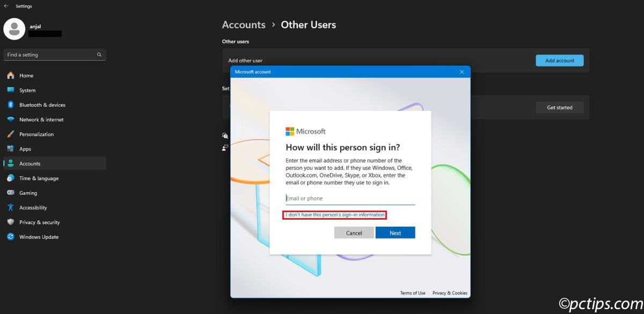This screenshot has width=644, height=314.
Task: Click the back arrow in Settings title bar
Action: tap(6, 6)
